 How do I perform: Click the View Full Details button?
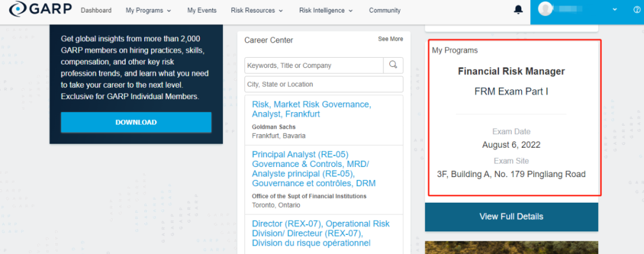point(511,216)
